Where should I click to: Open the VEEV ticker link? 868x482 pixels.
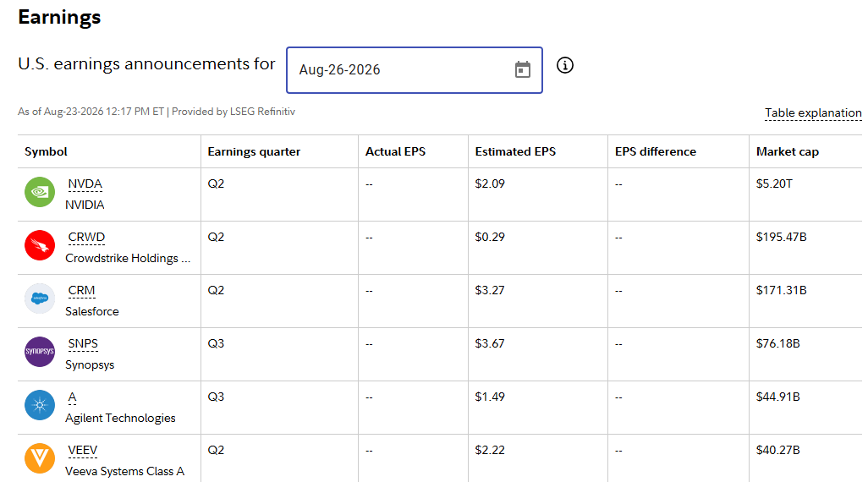coord(82,450)
